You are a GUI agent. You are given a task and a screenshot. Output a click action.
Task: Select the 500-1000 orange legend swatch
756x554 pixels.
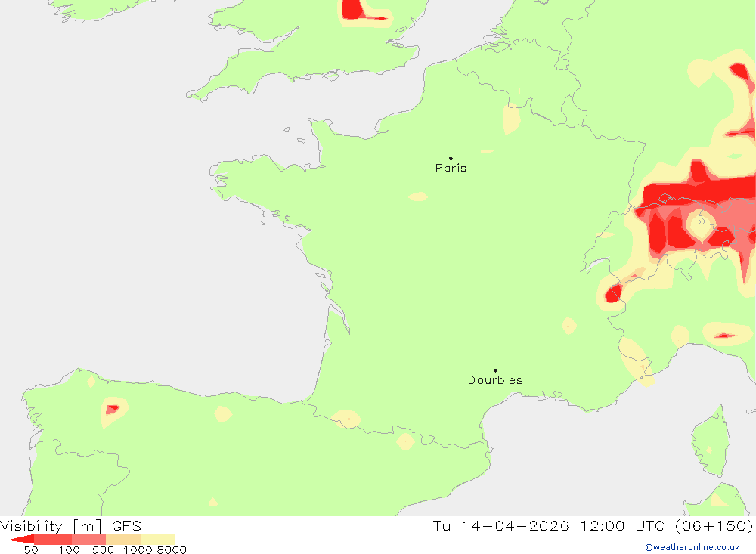123,539
